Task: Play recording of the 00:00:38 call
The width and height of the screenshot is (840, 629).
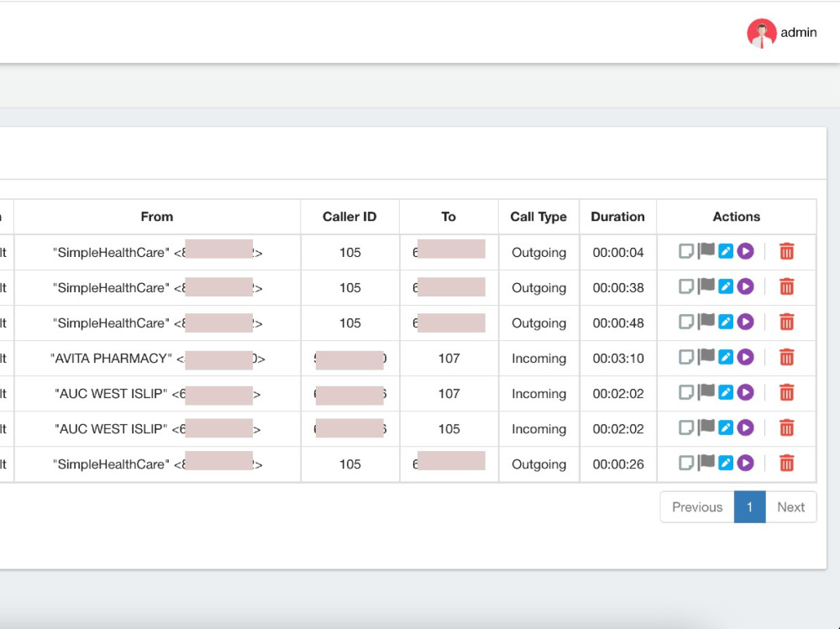Action: coord(745,286)
